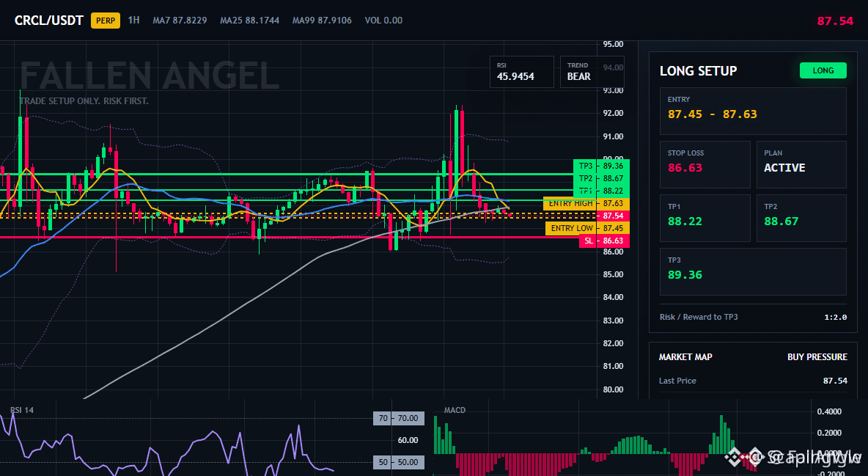This screenshot has width=868, height=476.
Task: Click the RSI 14 pane label
Action: (x=21, y=410)
